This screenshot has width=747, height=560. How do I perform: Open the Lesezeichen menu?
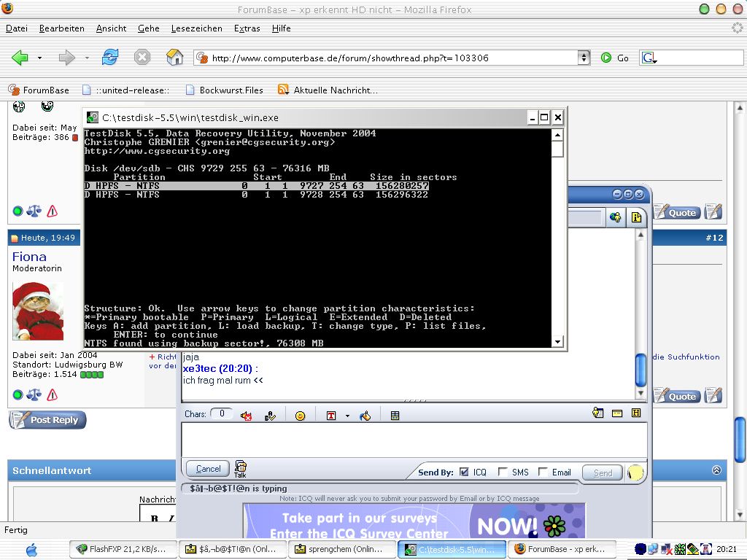click(197, 28)
